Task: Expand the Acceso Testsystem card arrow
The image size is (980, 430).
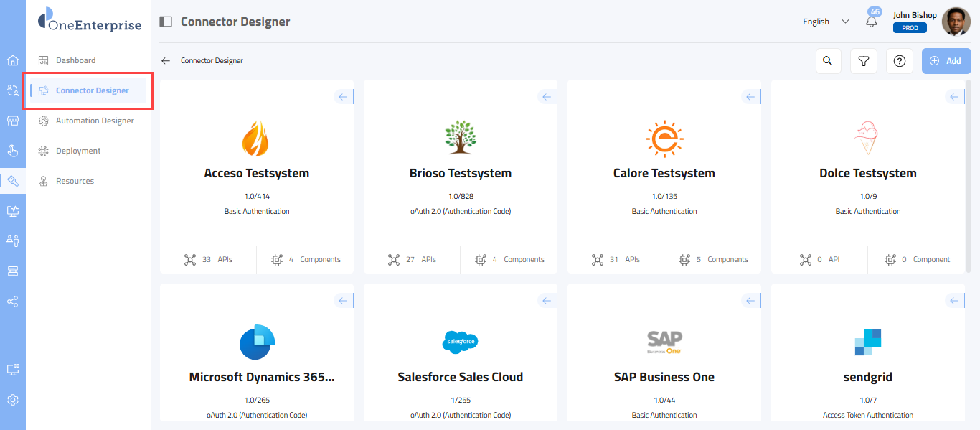Action: [x=343, y=97]
